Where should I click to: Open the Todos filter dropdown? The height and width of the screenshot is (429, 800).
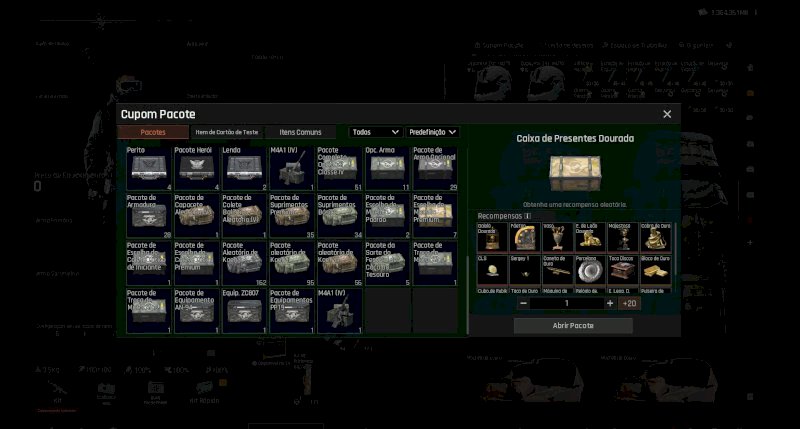pos(375,132)
